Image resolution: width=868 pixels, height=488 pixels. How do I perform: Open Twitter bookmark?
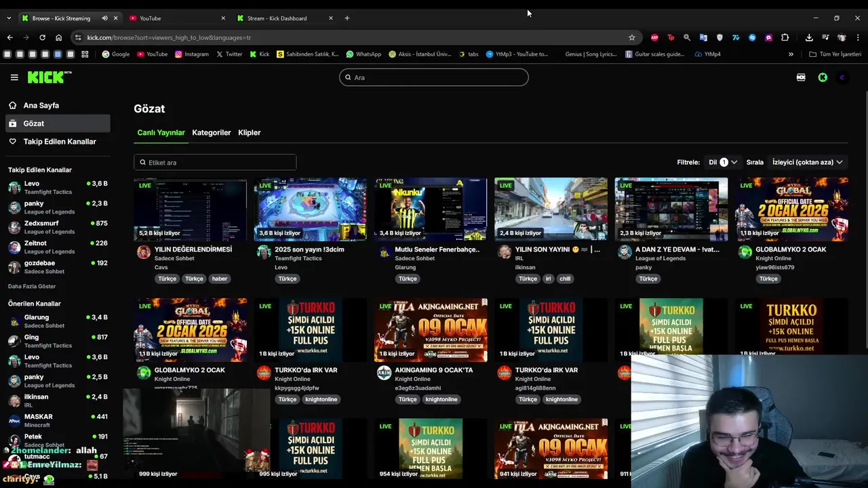(229, 54)
